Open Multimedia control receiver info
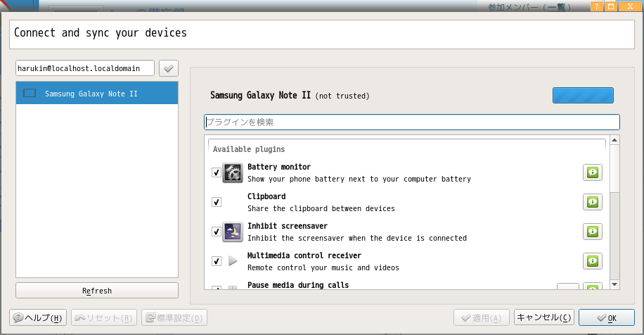644x335 pixels. pyautogui.click(x=592, y=261)
